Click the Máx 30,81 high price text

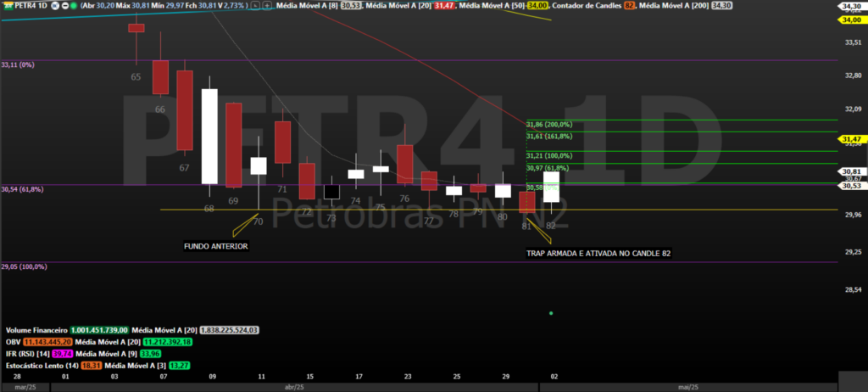(x=133, y=6)
